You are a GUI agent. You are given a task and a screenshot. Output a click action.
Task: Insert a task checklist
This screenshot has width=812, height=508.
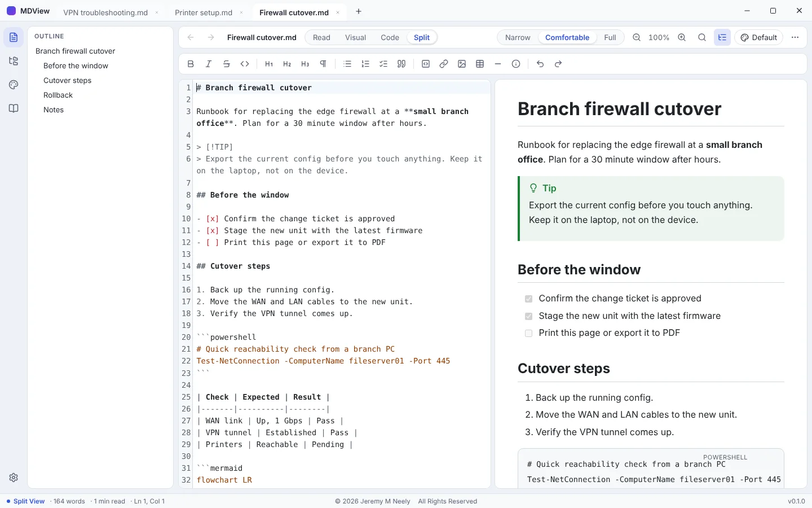pos(383,64)
